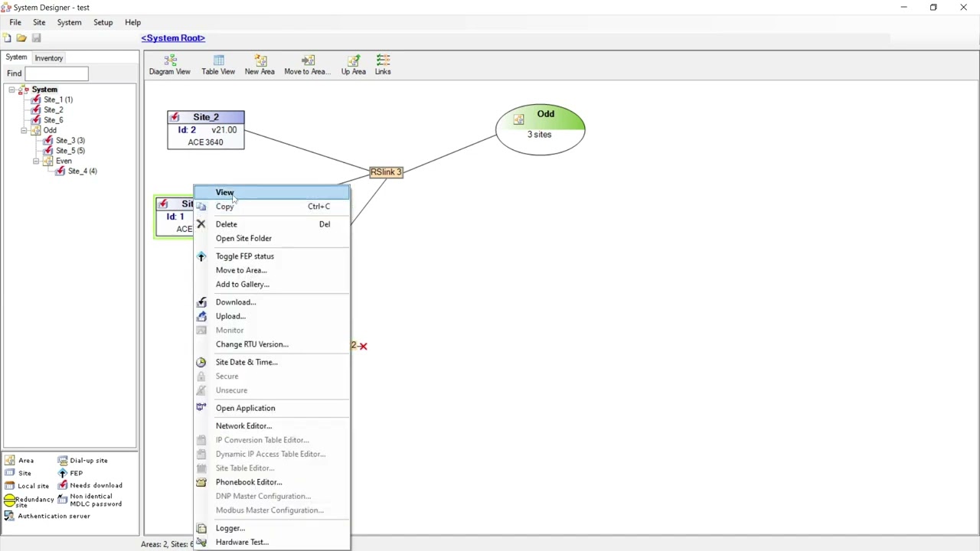Click the save disk icon in the top toolbar
Screen dimensions: 980x551
pos(36,37)
